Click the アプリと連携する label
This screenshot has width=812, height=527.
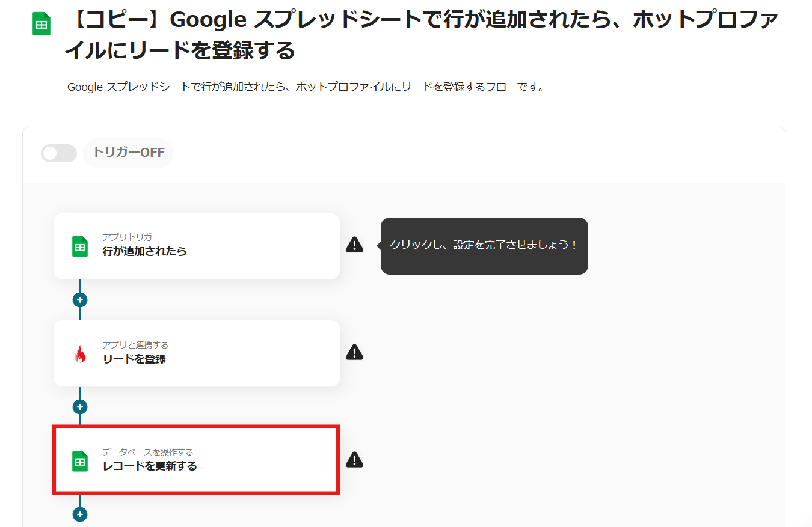tap(135, 345)
